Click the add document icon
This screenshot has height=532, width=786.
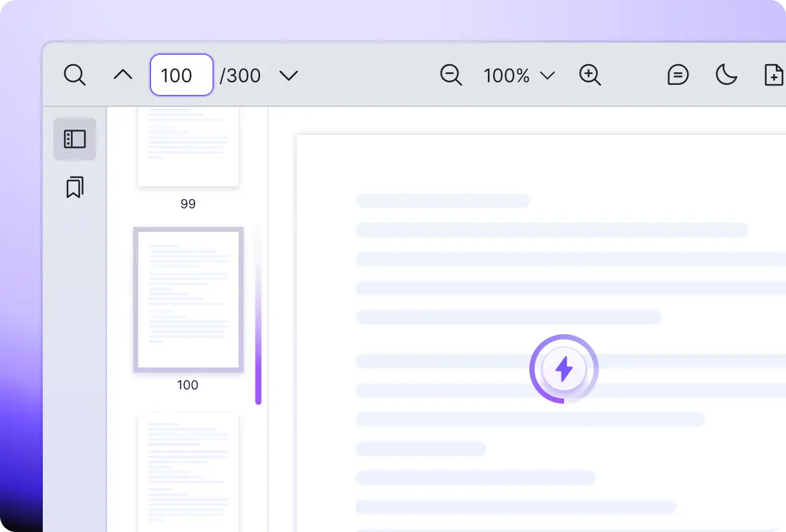(x=773, y=75)
